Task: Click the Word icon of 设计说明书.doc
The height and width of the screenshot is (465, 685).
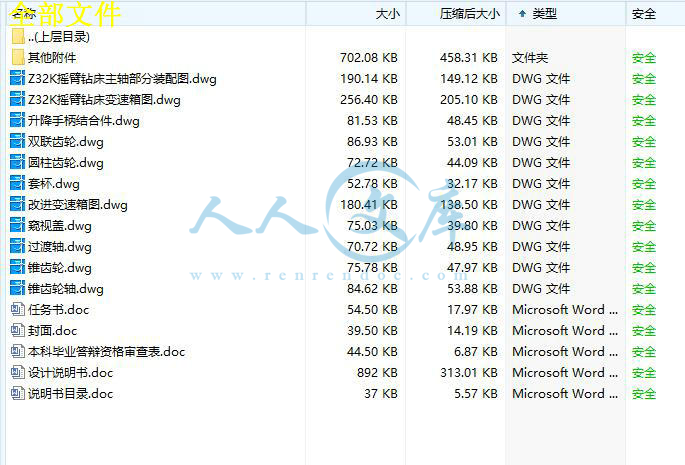Action: [x=17, y=372]
